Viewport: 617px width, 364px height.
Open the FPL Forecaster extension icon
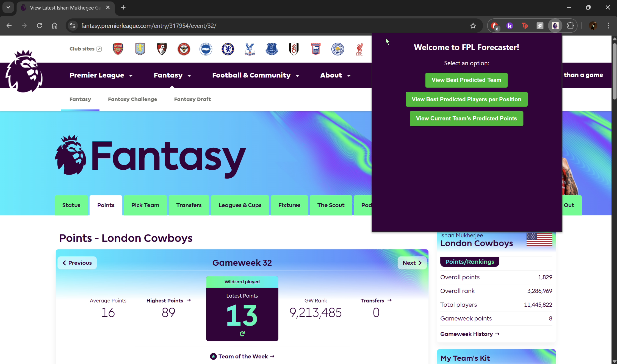point(555,26)
